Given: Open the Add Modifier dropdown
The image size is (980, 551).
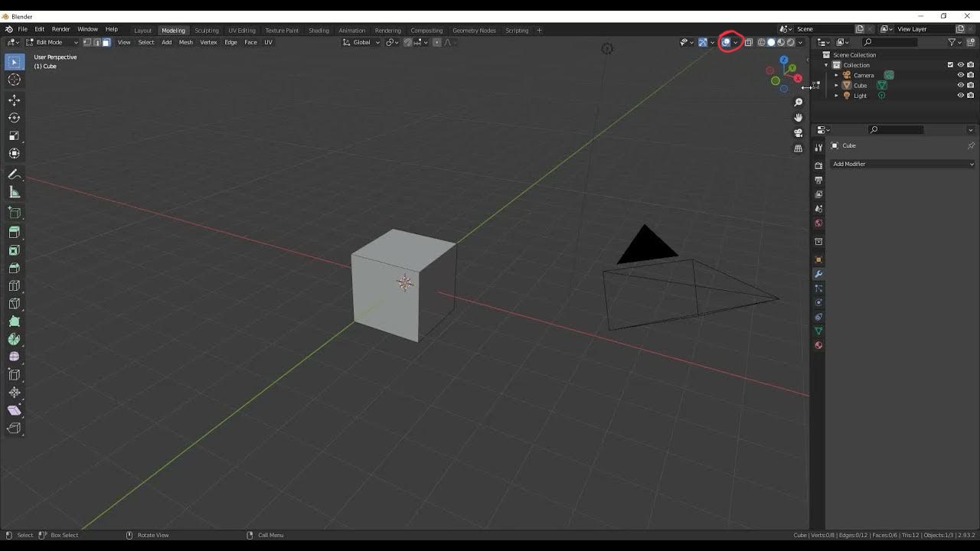Looking at the screenshot, I should click(903, 164).
